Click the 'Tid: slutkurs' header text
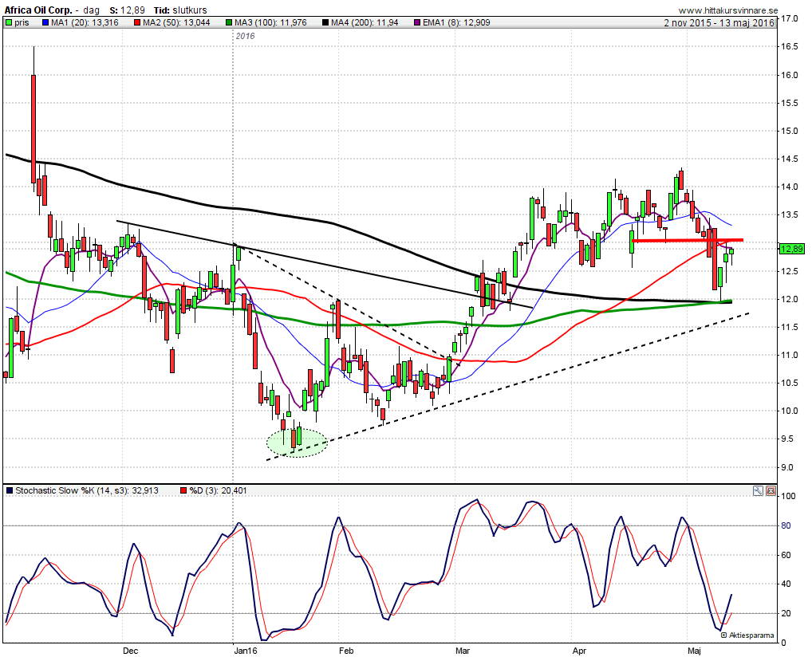The width and height of the screenshot is (812, 661). pyautogui.click(x=180, y=10)
